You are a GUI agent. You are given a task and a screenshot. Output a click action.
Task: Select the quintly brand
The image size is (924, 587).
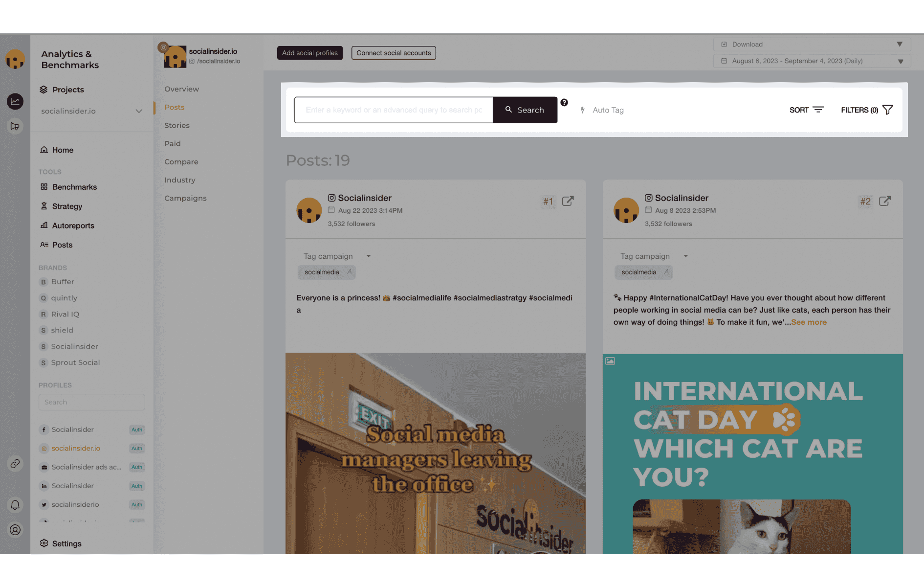(x=64, y=298)
